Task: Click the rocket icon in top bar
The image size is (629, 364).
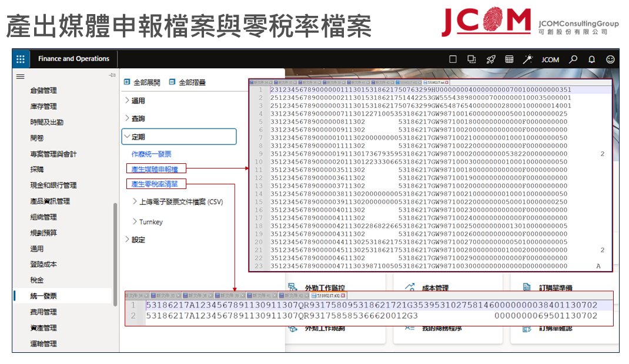Action: pyautogui.click(x=490, y=59)
